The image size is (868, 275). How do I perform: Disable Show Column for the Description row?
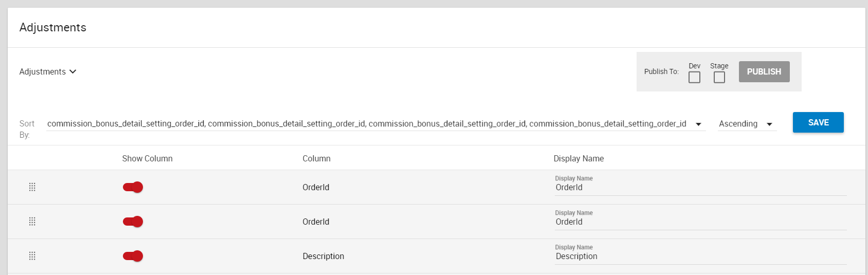tap(133, 256)
